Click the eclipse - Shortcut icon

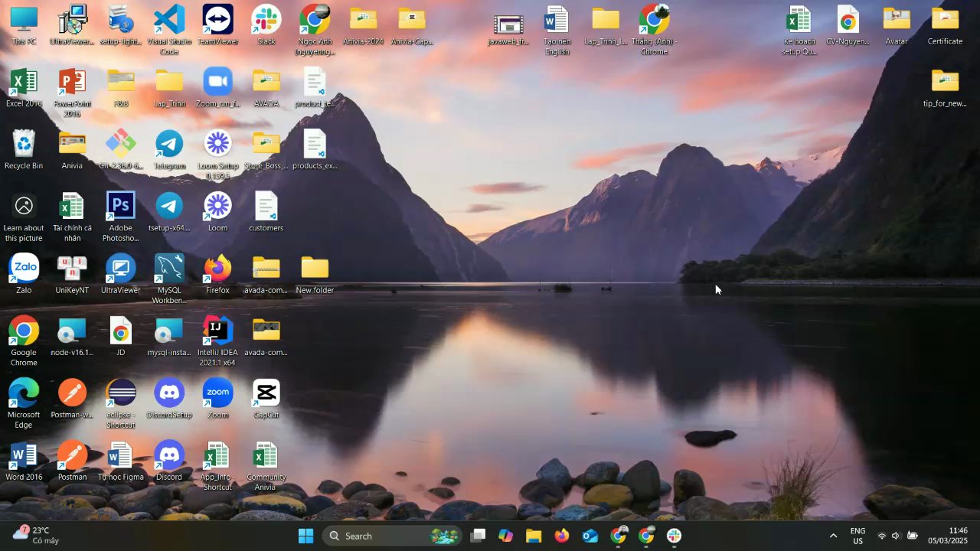tap(121, 403)
